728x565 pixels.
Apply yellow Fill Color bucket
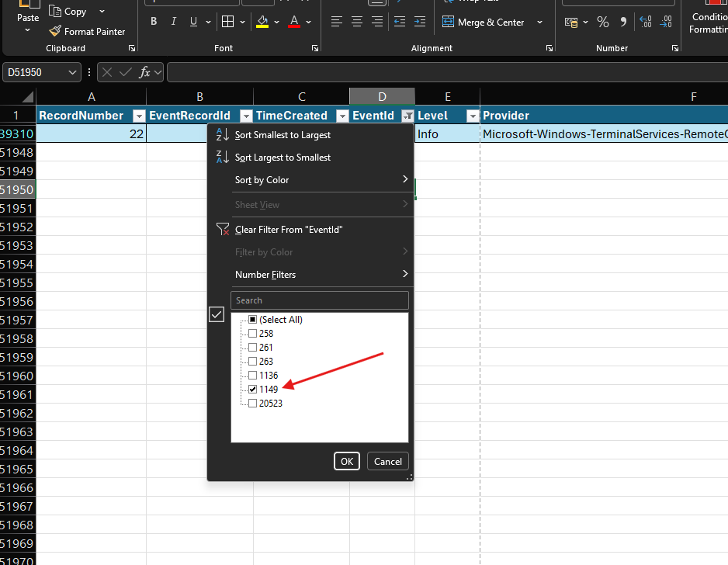click(262, 22)
